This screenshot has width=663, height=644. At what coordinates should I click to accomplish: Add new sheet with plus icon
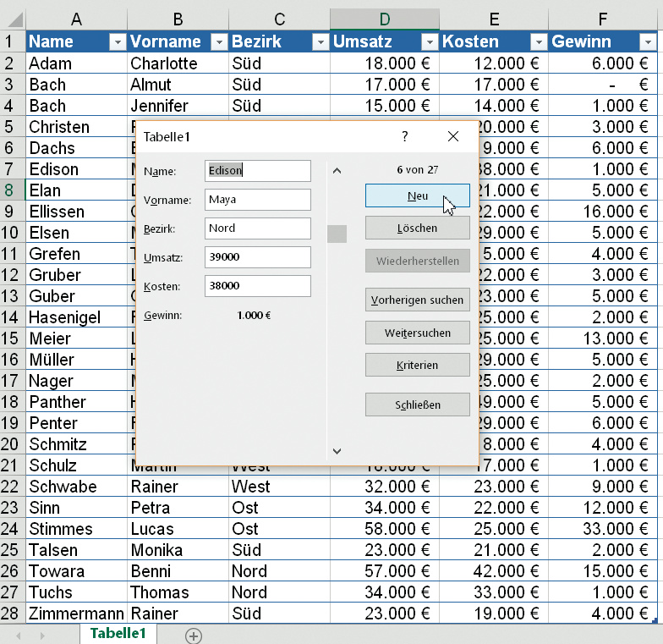click(x=194, y=636)
